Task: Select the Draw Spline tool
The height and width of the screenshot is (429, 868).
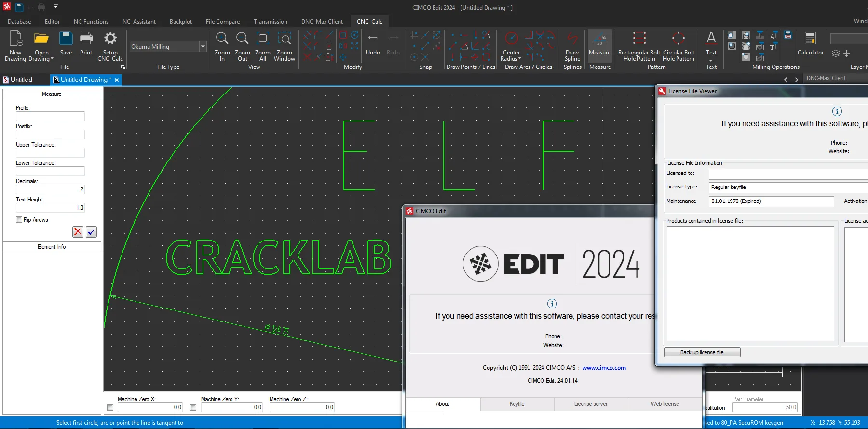Action: pyautogui.click(x=572, y=46)
